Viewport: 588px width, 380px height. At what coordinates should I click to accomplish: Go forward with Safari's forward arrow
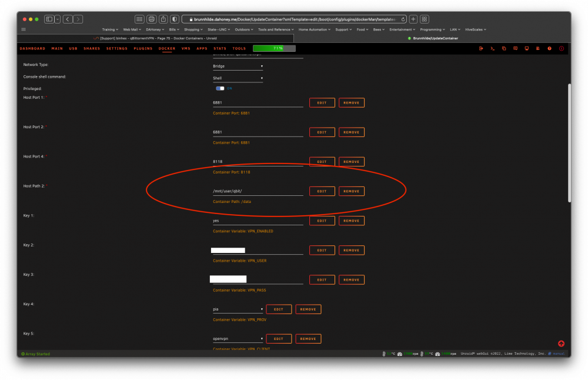(78, 19)
